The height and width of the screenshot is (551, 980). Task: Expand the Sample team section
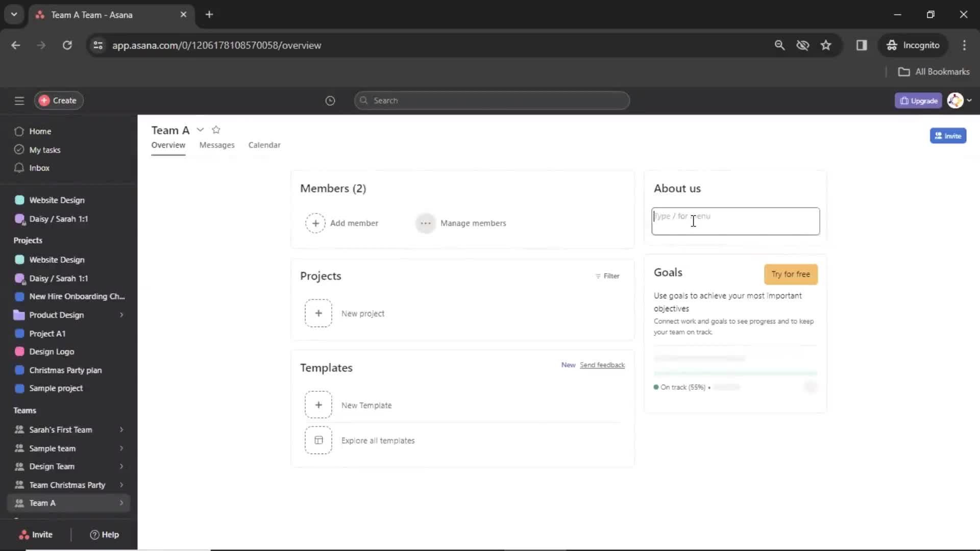coord(121,447)
